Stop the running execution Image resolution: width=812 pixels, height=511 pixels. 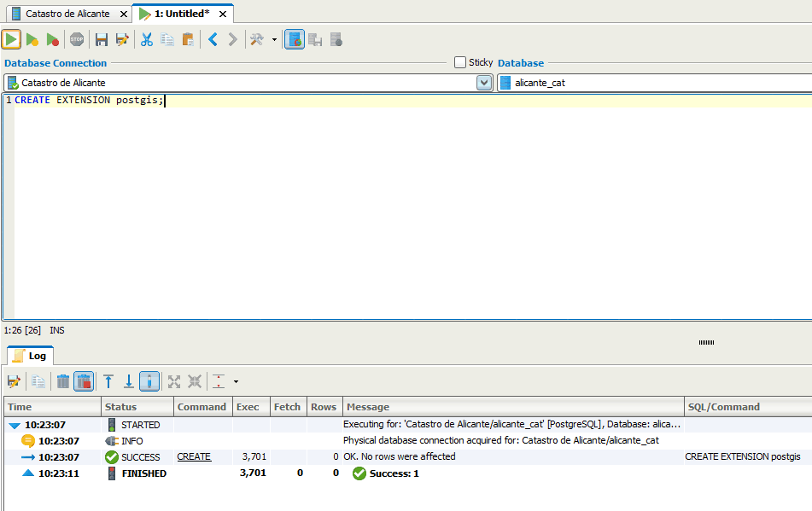(x=77, y=40)
